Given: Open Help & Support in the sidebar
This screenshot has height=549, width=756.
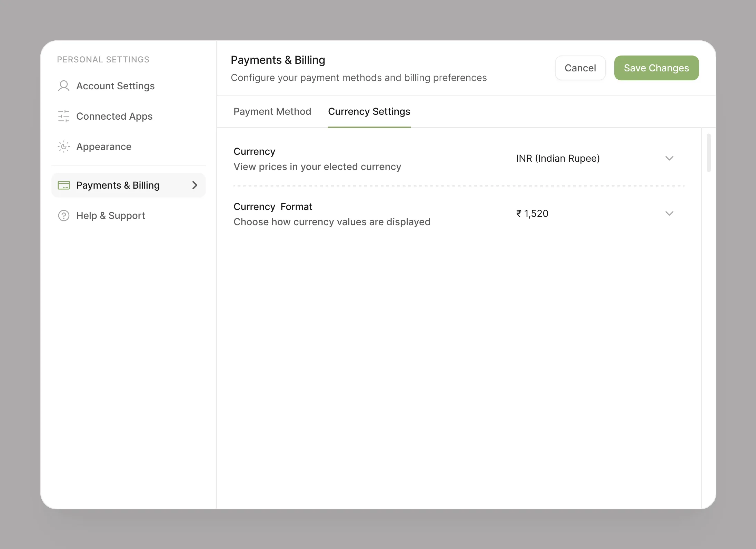Looking at the screenshot, I should (128, 216).
